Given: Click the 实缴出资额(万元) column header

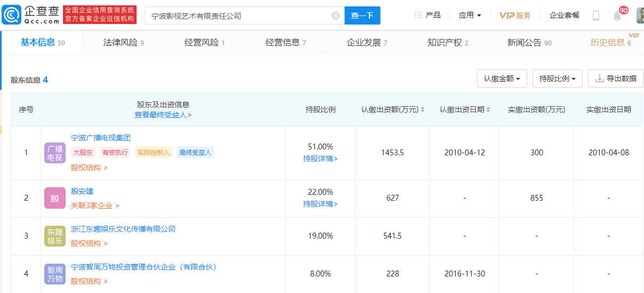Looking at the screenshot, I should click(536, 109).
